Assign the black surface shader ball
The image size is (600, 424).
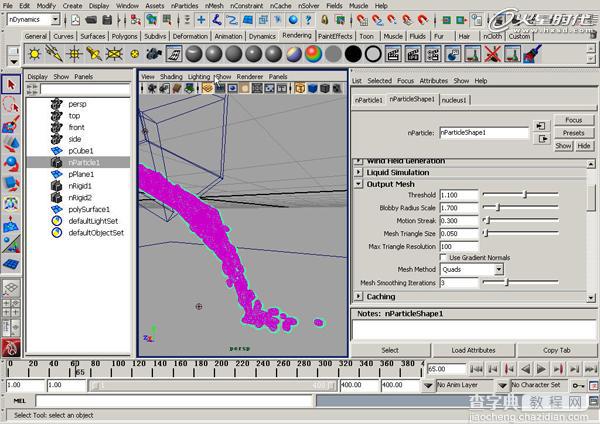pos(353,54)
